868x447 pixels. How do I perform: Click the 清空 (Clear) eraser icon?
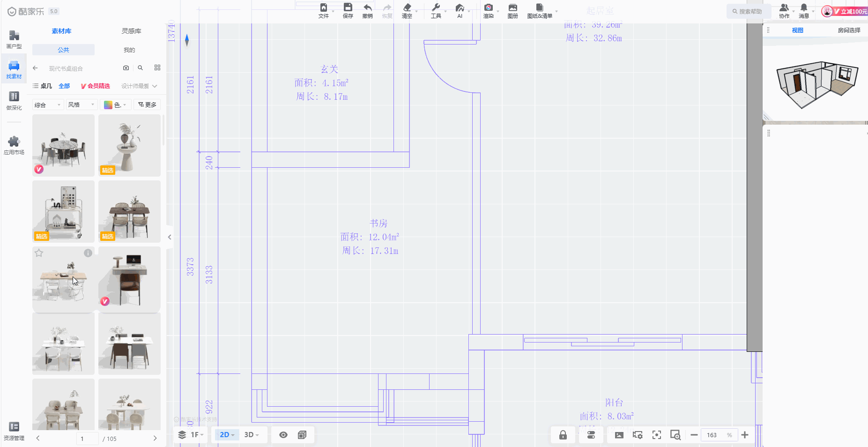tap(407, 8)
